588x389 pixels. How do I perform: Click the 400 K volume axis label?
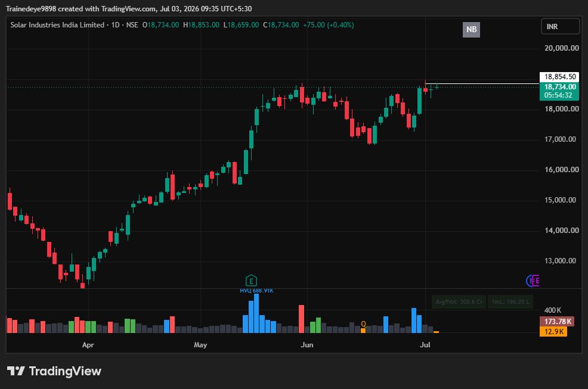pos(552,310)
